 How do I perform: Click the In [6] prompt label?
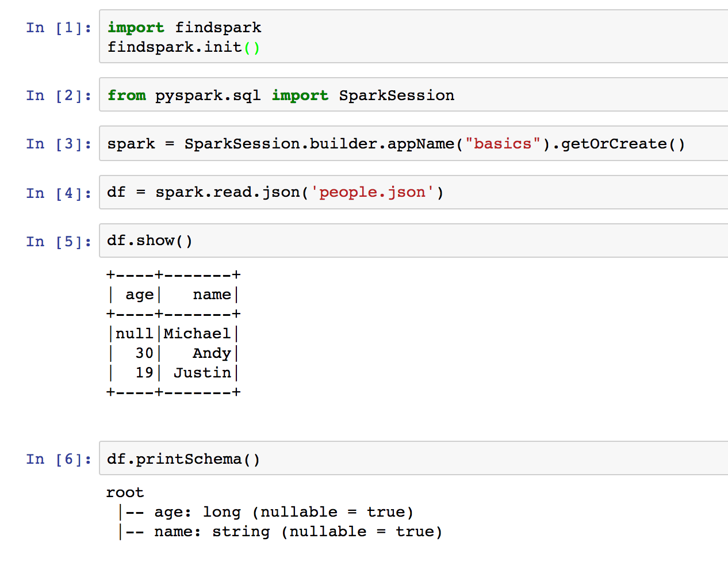point(58,459)
